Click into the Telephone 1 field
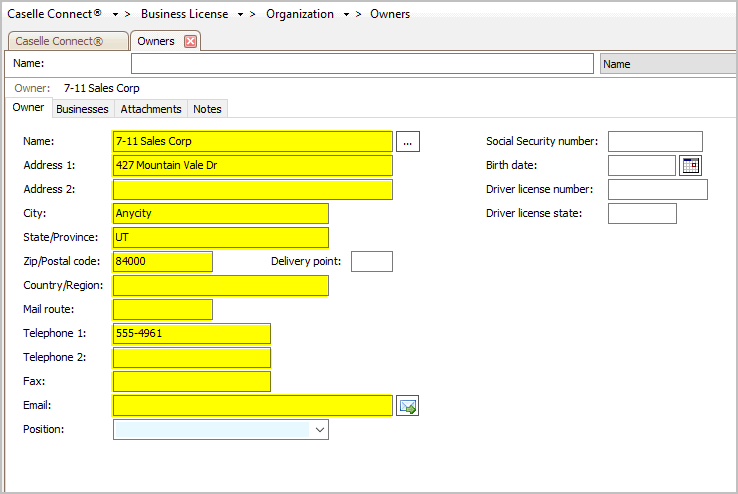The image size is (738, 494). [x=191, y=334]
